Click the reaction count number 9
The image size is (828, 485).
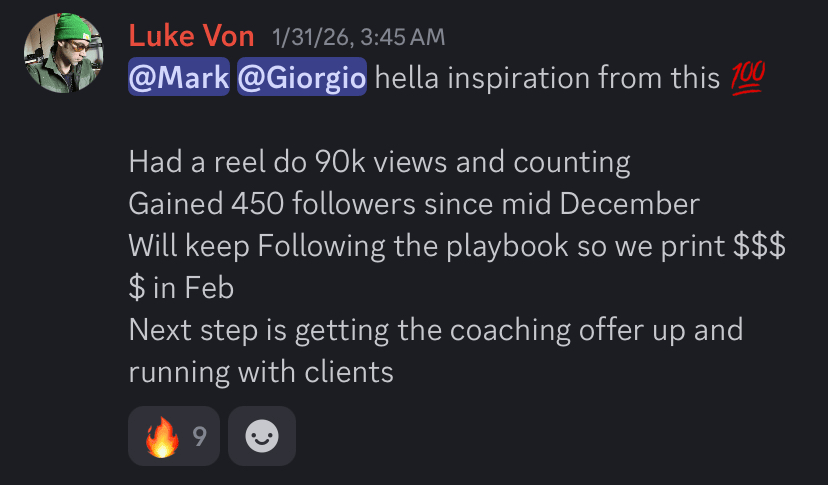[x=199, y=437]
